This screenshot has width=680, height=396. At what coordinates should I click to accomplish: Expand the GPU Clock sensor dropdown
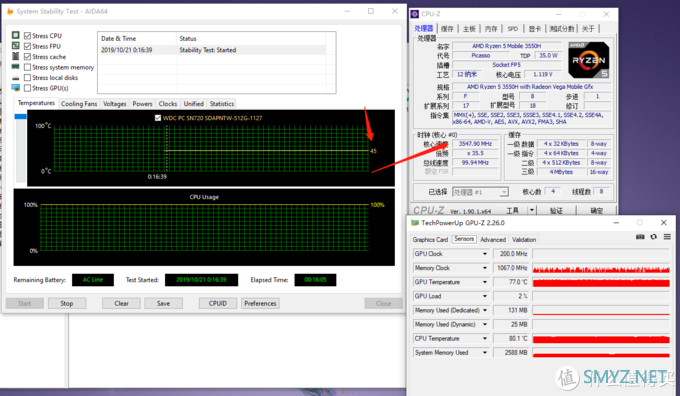(485, 254)
